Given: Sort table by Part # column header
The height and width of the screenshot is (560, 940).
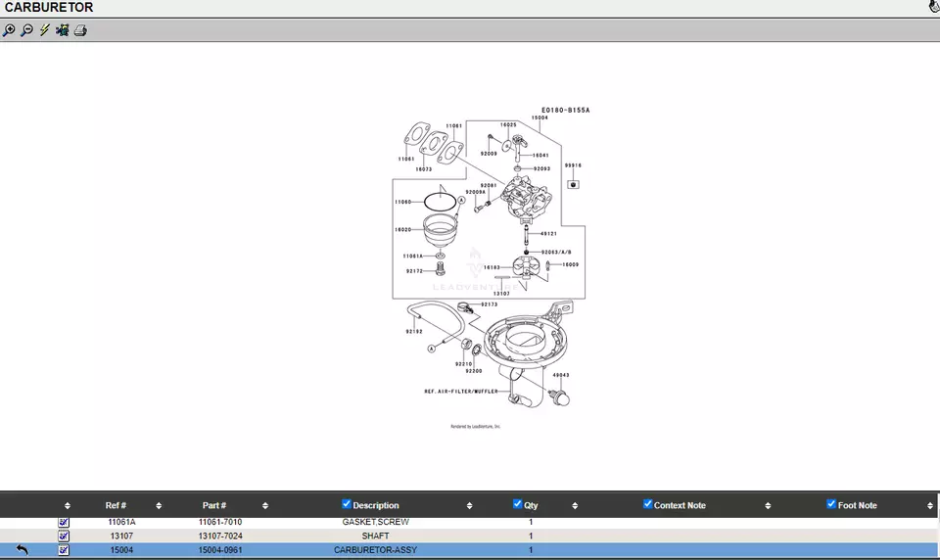Looking at the screenshot, I should pos(213,505).
